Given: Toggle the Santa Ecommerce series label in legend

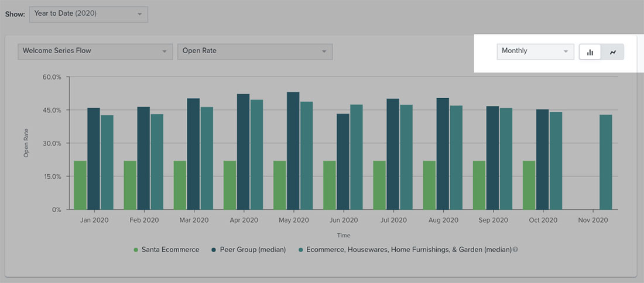Looking at the screenshot, I should [x=171, y=250].
